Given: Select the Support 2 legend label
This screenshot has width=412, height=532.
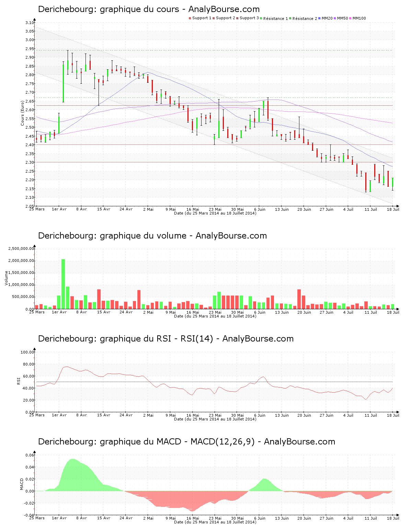Looking at the screenshot, I should pyautogui.click(x=226, y=18).
